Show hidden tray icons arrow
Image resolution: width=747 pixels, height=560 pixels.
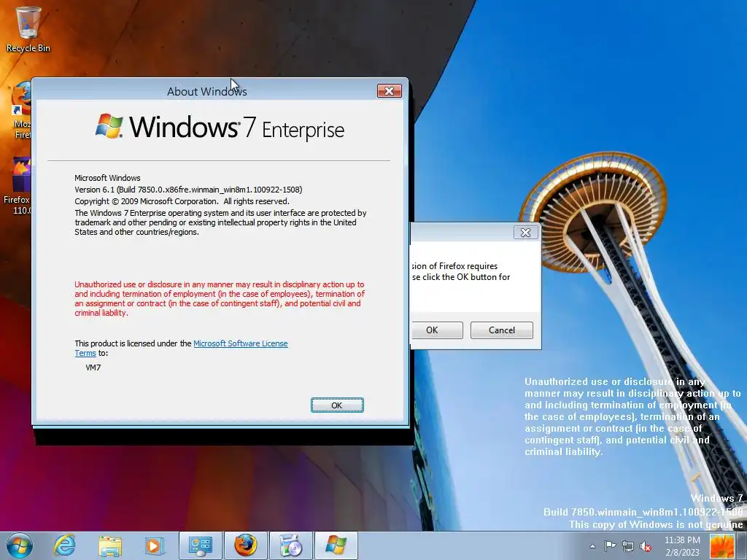click(x=592, y=546)
